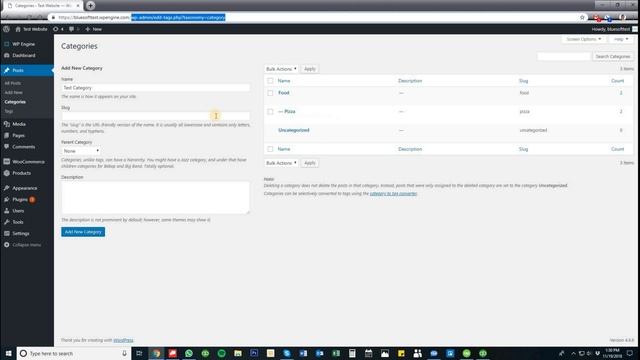
Task: Open the top Bulk Actions dropdown
Action: pyautogui.click(x=281, y=69)
